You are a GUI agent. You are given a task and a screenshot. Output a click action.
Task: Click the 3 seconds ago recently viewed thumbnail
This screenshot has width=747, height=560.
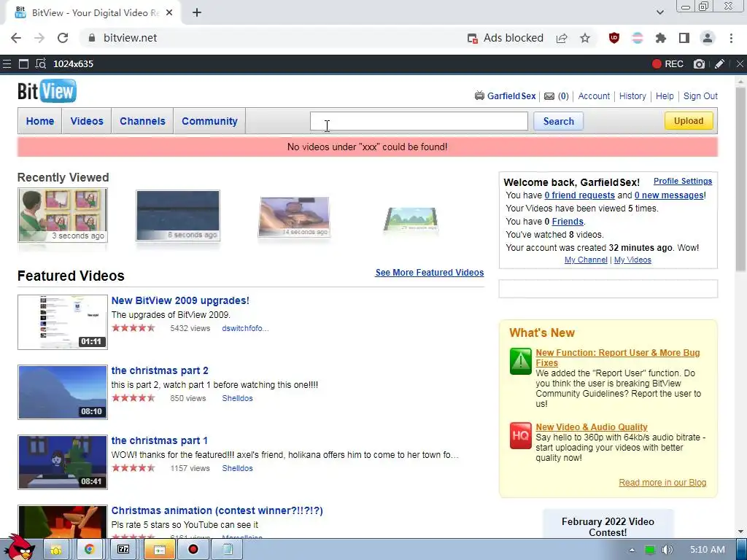(x=63, y=215)
